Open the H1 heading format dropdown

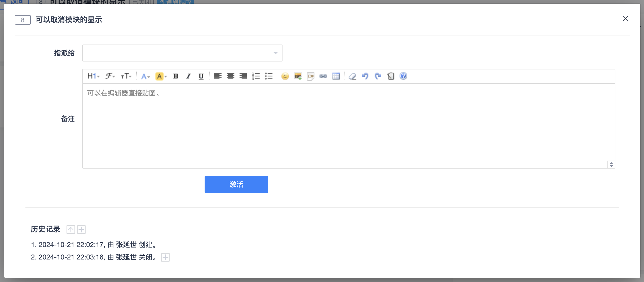click(93, 76)
